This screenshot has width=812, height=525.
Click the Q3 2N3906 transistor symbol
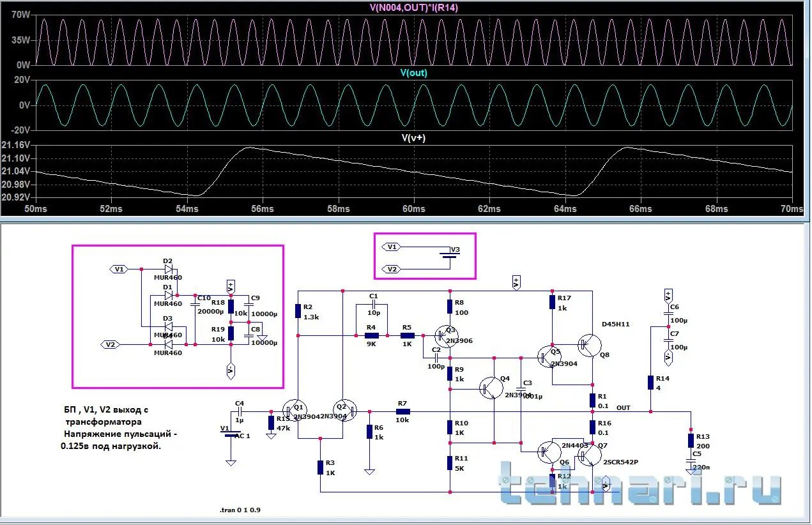coord(445,335)
